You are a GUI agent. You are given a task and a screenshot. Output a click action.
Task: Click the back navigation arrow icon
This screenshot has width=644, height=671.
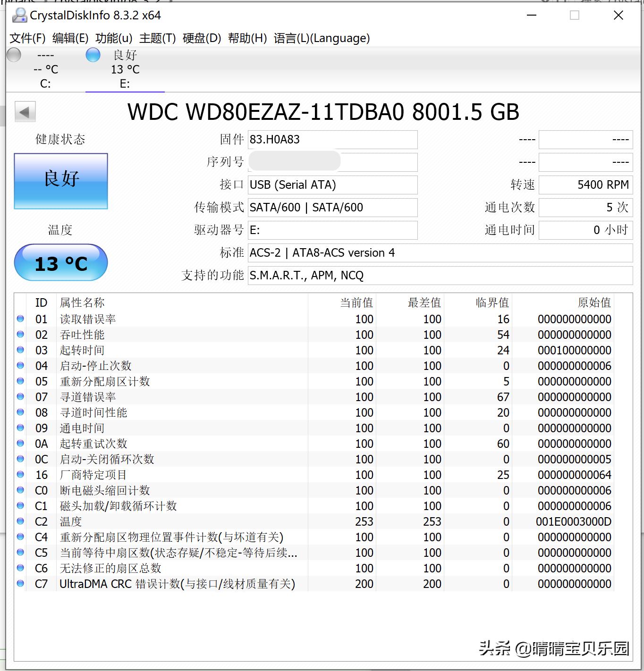[25, 112]
